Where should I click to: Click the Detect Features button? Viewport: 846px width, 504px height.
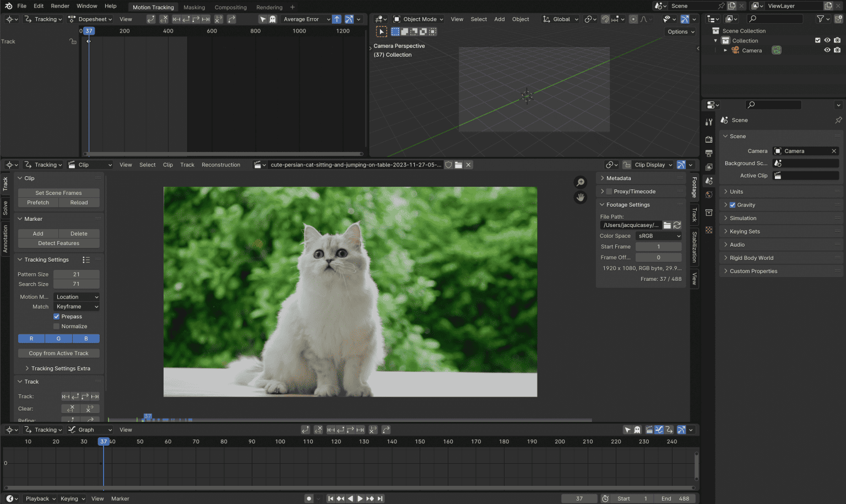(58, 243)
